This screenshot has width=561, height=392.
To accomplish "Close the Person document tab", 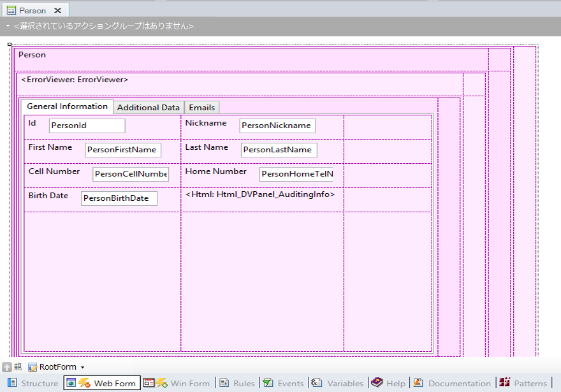I will 57,10.
